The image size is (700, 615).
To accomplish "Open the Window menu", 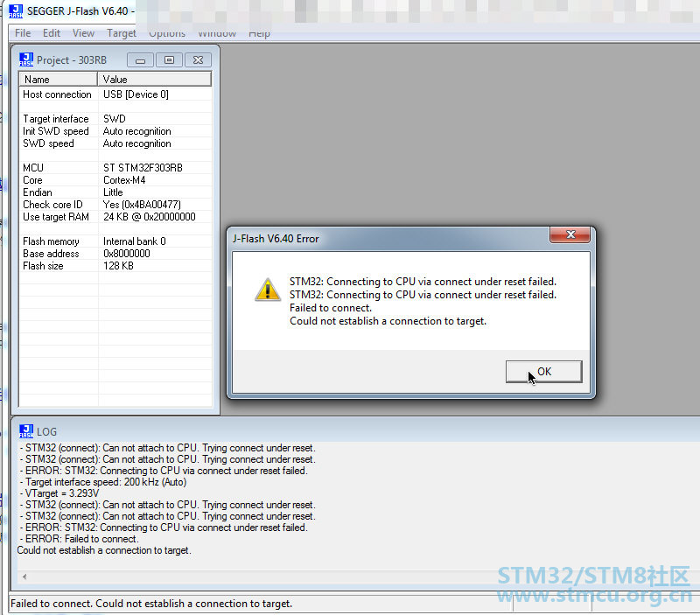I will 217,34.
